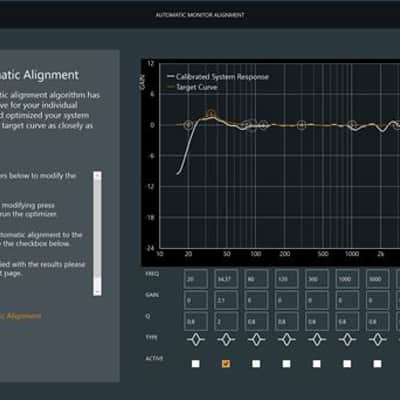Activate the 300 Hz band checkbox
This screenshot has width=400, height=400.
[x=317, y=363]
